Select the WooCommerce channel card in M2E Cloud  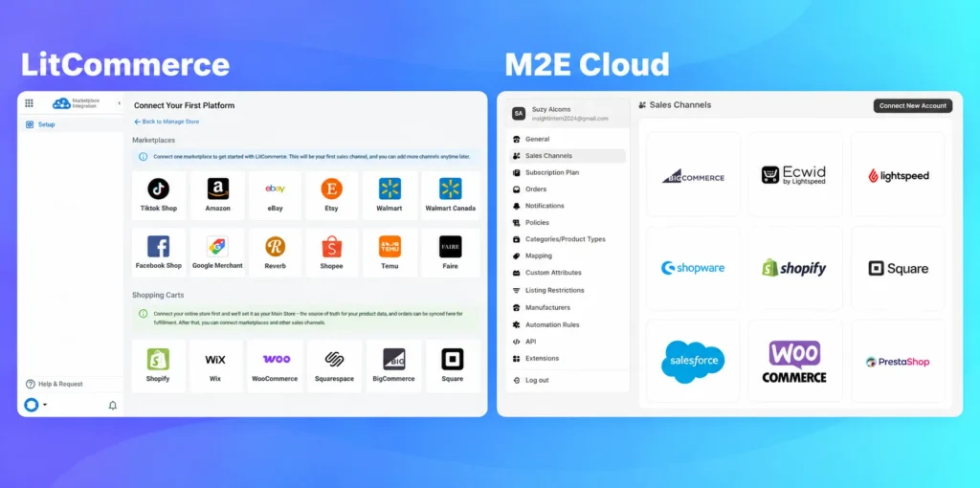tap(795, 361)
